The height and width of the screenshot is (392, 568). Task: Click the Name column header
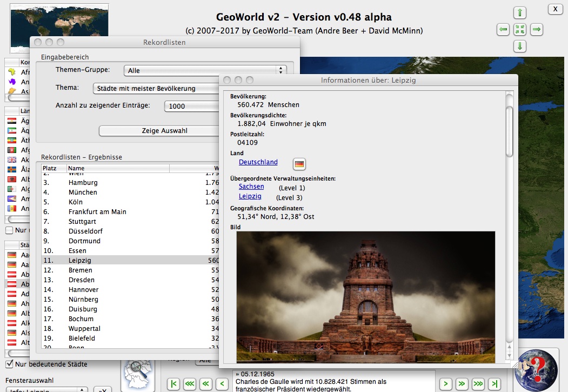[x=118, y=168]
